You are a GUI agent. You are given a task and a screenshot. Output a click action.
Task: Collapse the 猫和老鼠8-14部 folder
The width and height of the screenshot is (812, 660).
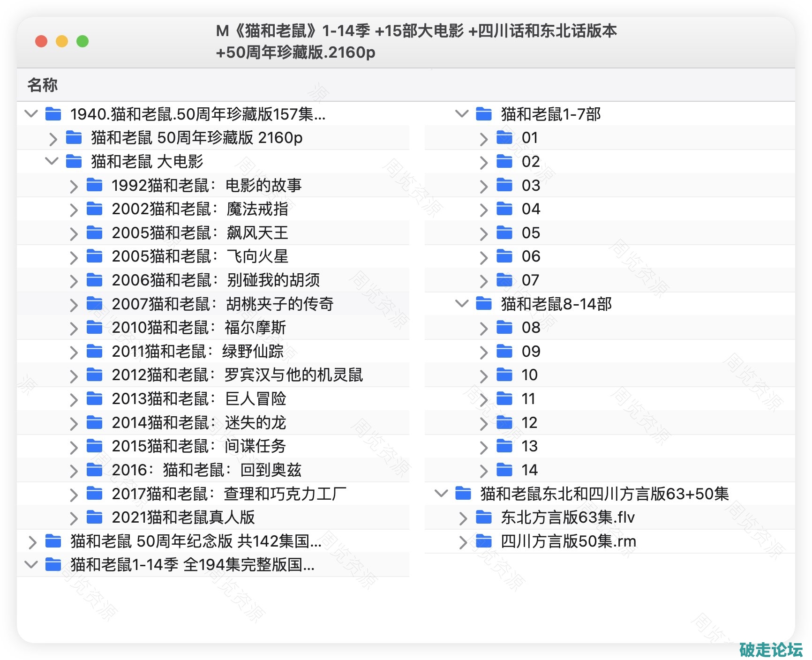462,304
